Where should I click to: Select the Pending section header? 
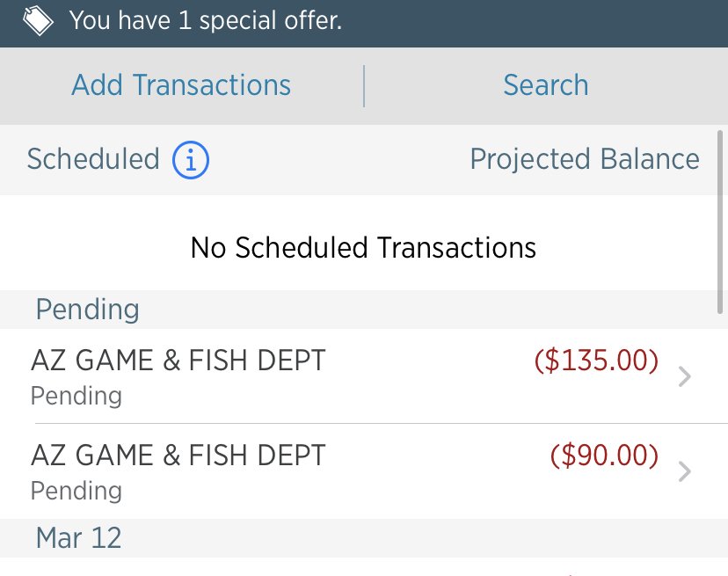point(88,310)
